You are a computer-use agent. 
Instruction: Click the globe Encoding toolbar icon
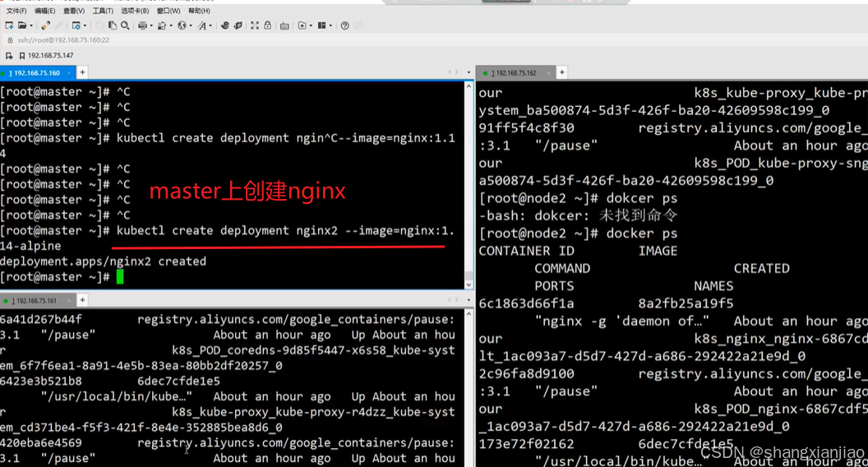182,25
